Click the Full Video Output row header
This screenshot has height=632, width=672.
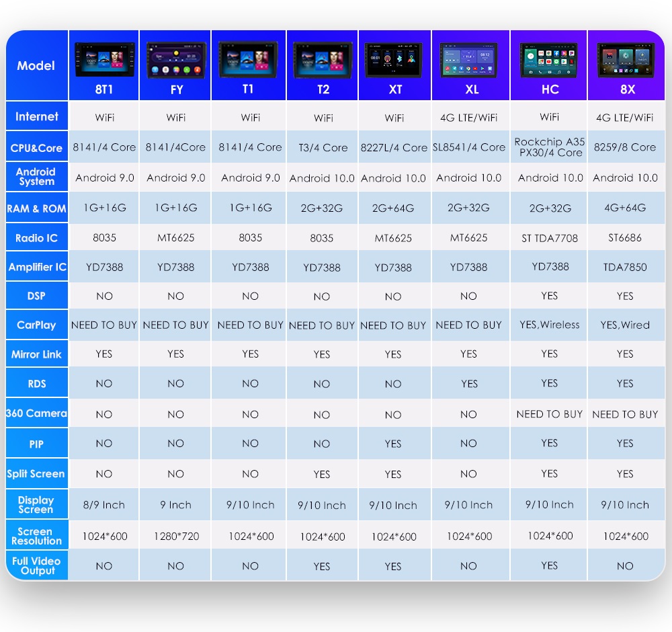click(x=36, y=565)
